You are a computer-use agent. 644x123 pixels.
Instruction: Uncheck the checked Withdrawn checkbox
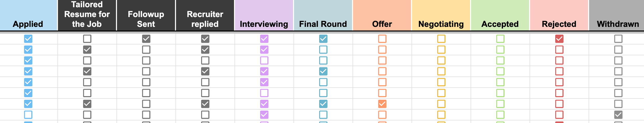[x=618, y=115]
